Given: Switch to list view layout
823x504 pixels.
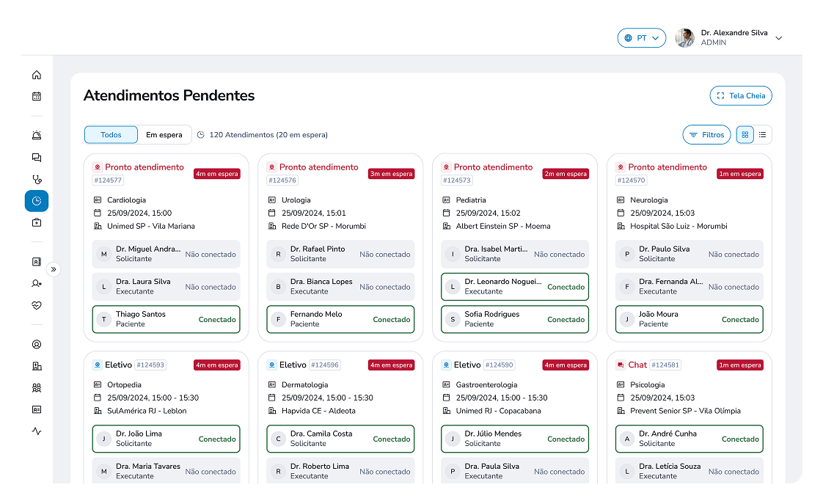Looking at the screenshot, I should [x=763, y=135].
